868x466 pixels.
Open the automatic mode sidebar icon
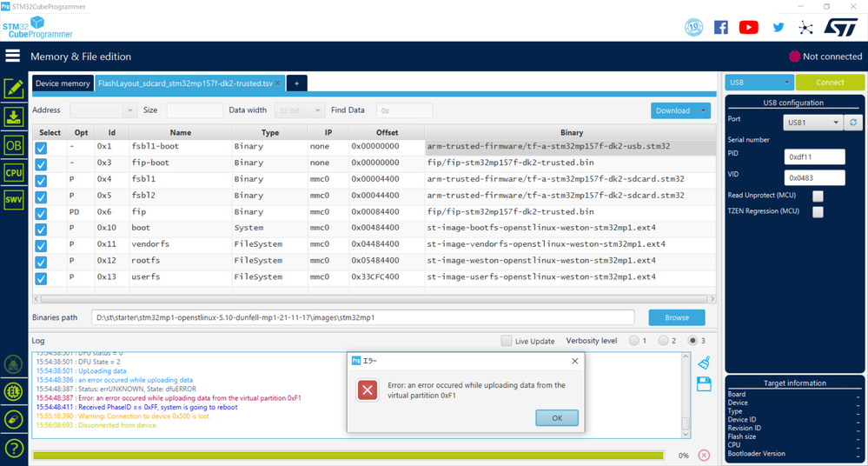coord(13,419)
